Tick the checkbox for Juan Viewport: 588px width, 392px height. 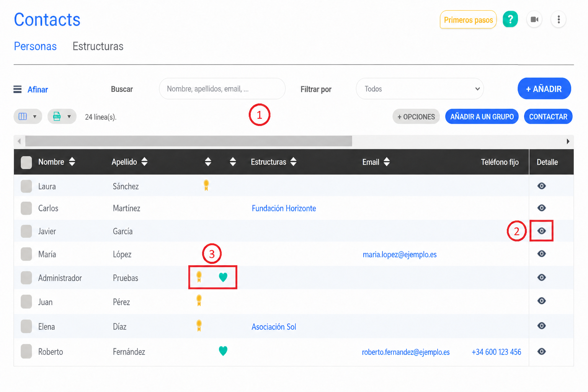pos(26,302)
